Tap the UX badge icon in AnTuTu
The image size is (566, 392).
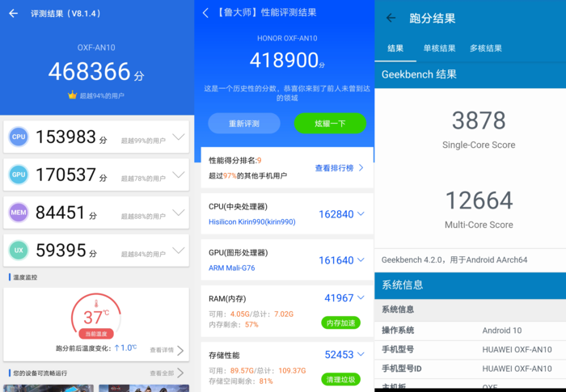pyautogui.click(x=19, y=250)
